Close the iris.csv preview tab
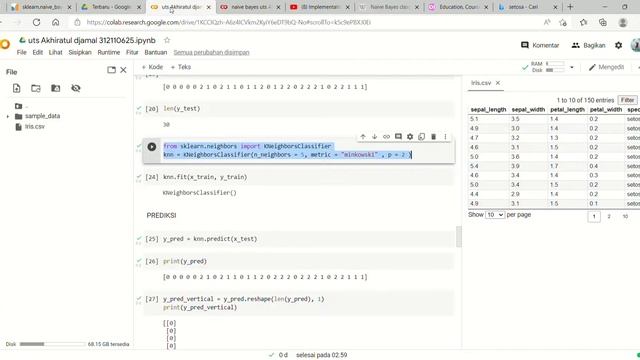Screen dimensions: 640x360 498,83
